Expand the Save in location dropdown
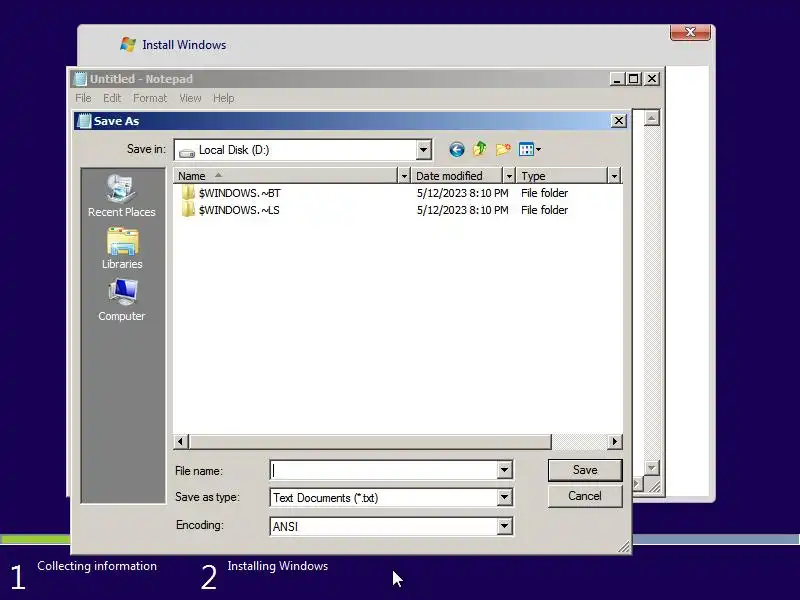 423,150
